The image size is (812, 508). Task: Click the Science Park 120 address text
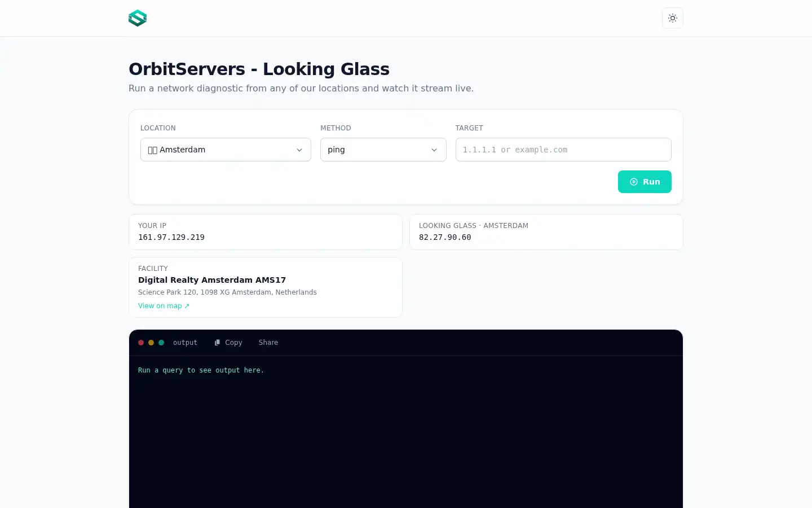(227, 292)
